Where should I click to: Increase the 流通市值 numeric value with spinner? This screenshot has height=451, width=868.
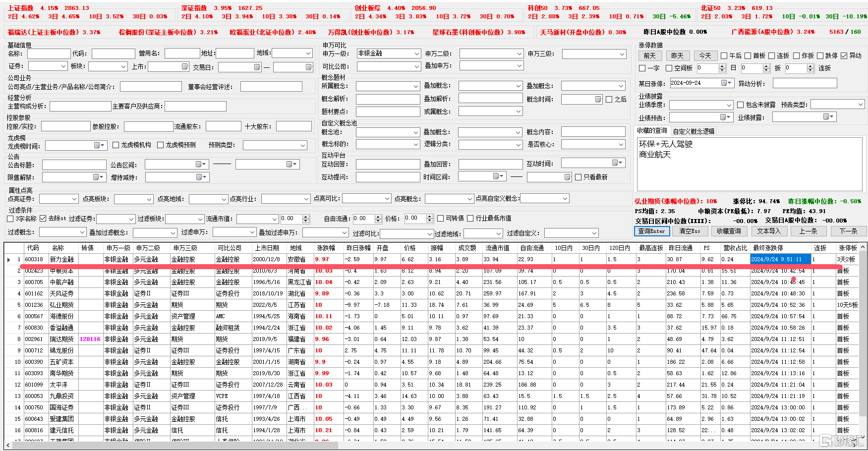[x=305, y=216]
